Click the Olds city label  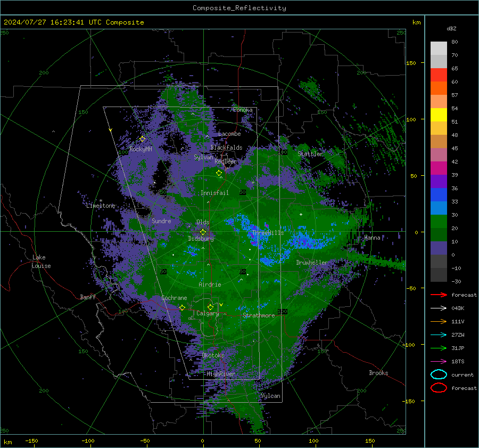pos(203,222)
